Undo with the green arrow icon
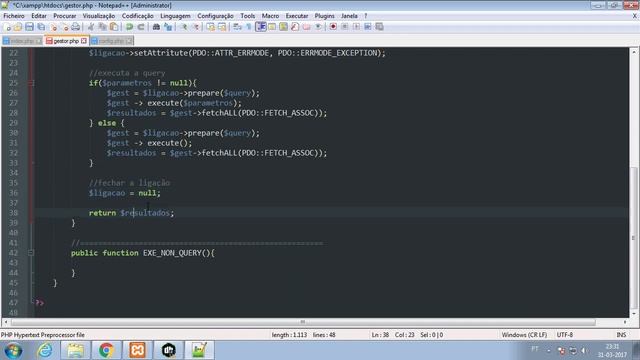640x360 pixels. tap(129, 27)
